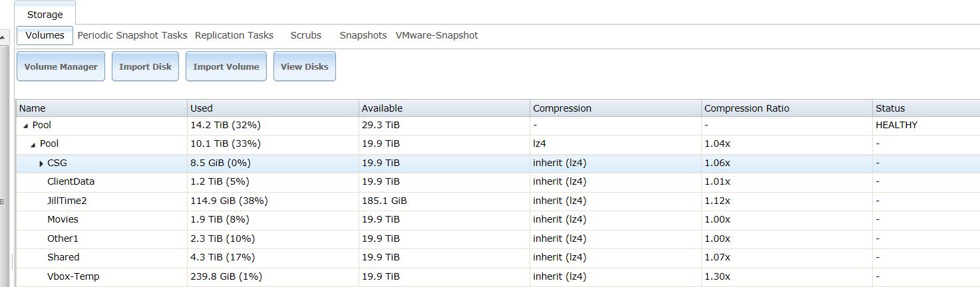This screenshot has height=287, width=980.
Task: Select the Movies dataset
Action: coord(63,219)
